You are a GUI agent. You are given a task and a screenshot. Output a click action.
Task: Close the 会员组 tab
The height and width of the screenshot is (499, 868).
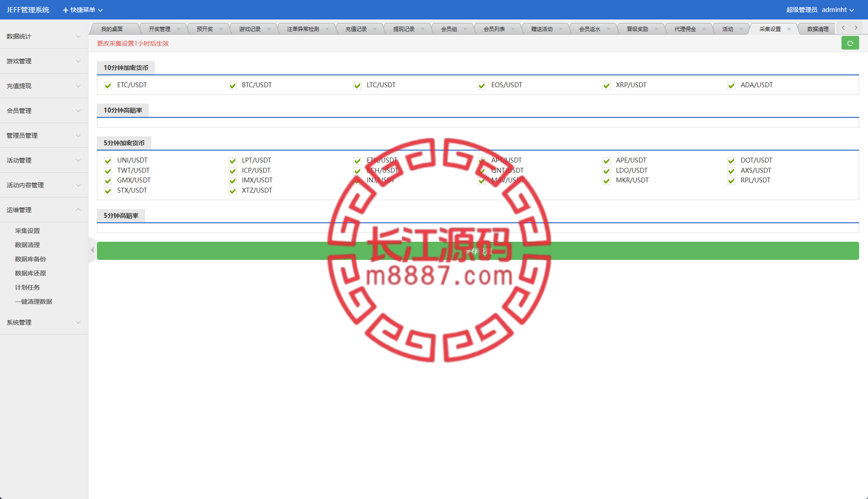coord(465,29)
